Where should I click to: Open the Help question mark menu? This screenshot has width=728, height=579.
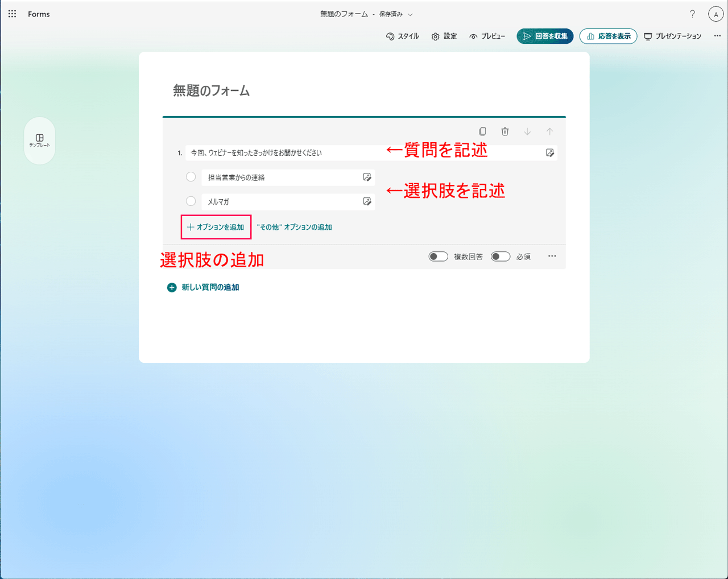(692, 14)
